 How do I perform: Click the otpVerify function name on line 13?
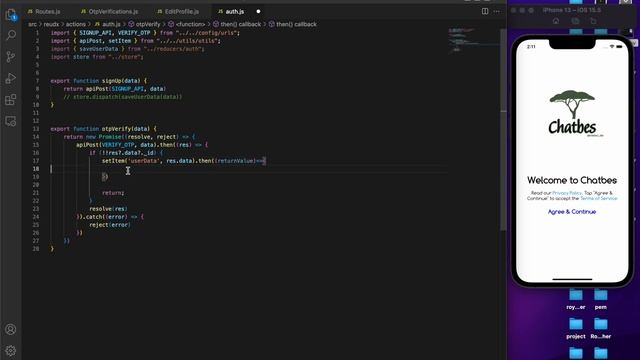116,129
